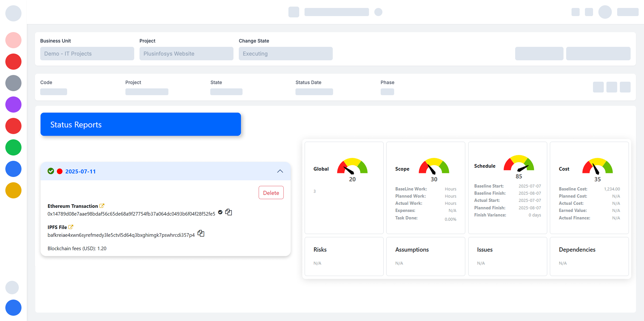Click the verified badge beside transaction hash
Viewport: 644px width, 321px height.
tap(220, 212)
